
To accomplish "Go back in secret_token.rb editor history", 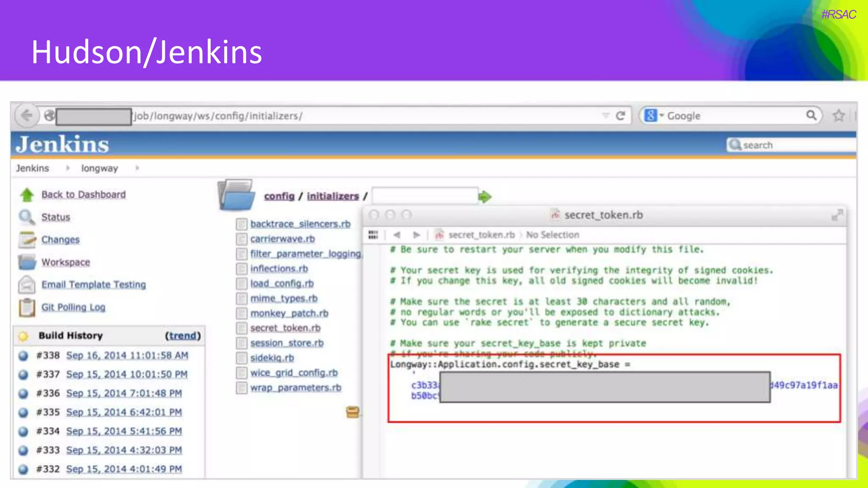I will pyautogui.click(x=397, y=235).
